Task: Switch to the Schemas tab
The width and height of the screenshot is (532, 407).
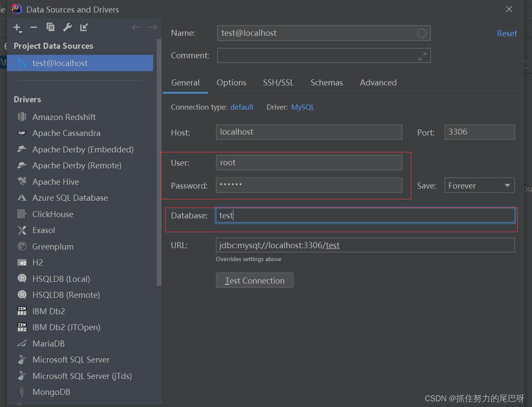Action: point(327,82)
